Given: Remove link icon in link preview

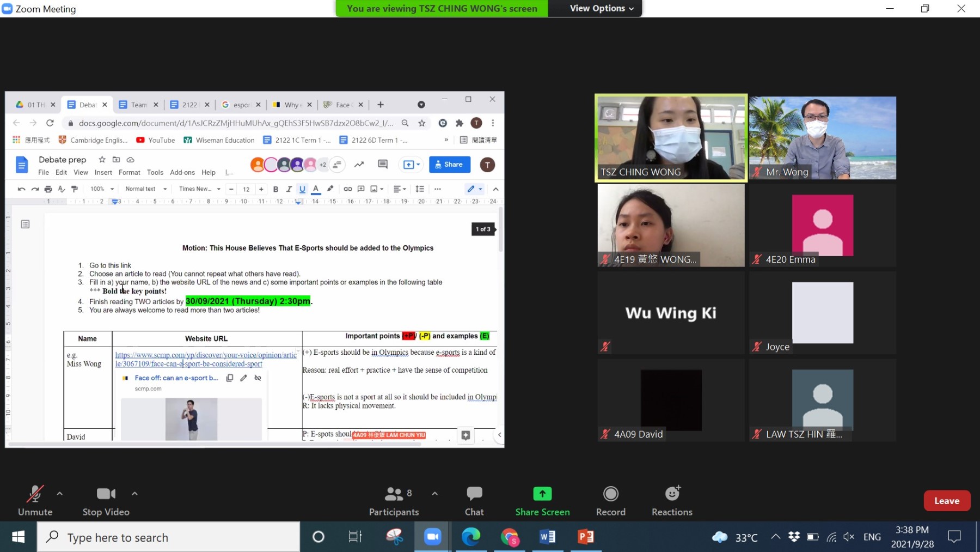Looking at the screenshot, I should coord(258,378).
